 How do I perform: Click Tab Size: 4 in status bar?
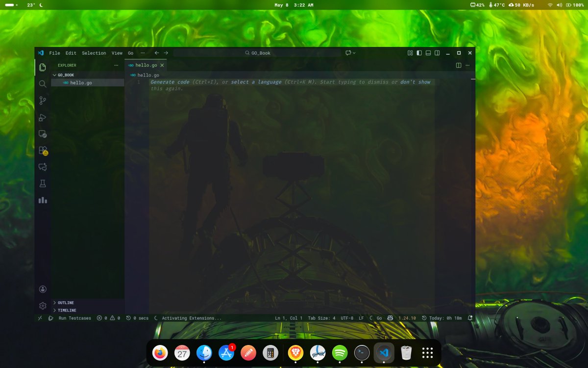tap(321, 318)
